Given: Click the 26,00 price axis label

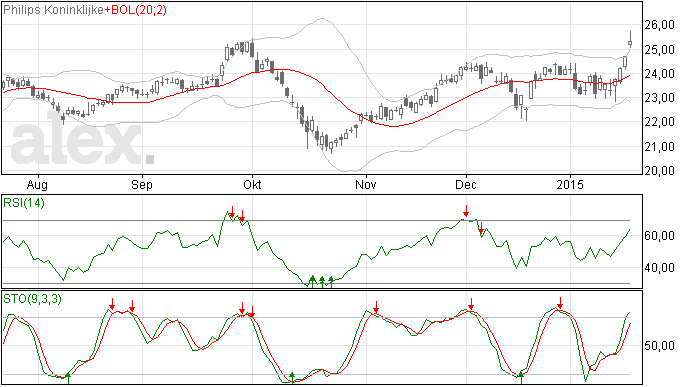Looking at the screenshot, I should click(659, 25).
